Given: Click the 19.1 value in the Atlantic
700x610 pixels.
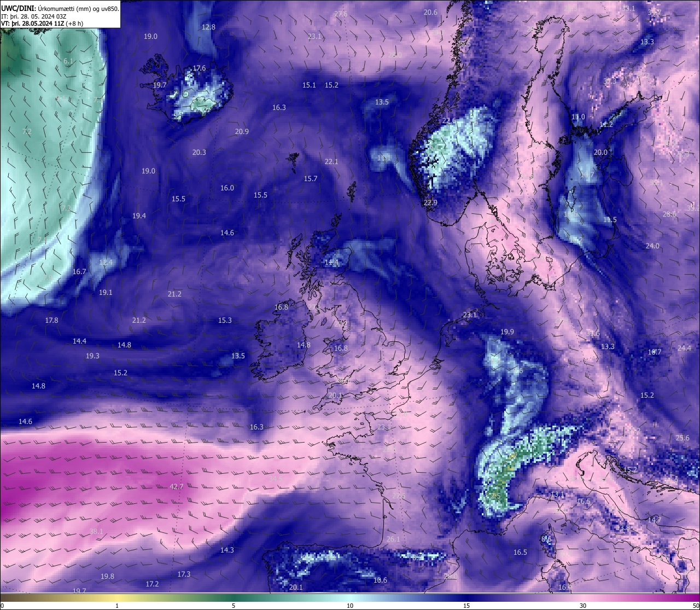Looking at the screenshot, I should [x=106, y=292].
